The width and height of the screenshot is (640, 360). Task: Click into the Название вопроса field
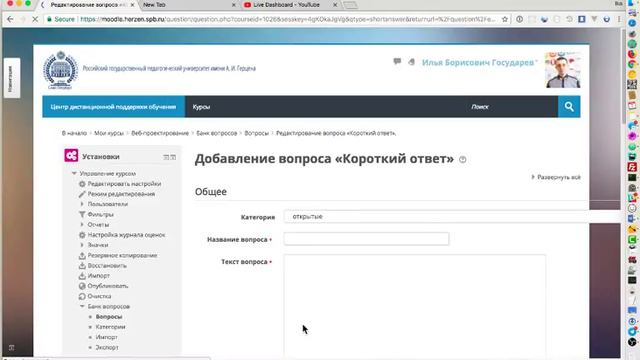click(367, 239)
